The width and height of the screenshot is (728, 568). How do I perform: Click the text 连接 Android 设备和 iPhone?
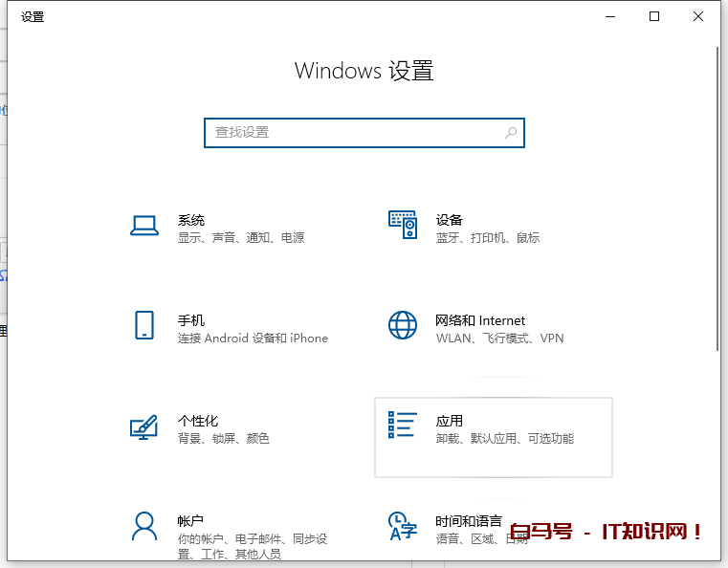coord(253,338)
